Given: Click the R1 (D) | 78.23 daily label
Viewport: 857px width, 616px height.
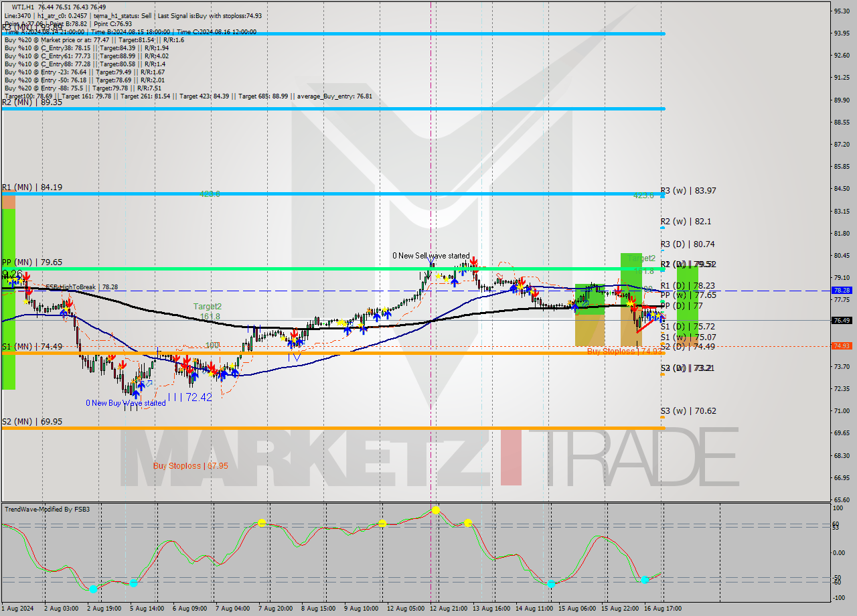Looking at the screenshot, I should (688, 285).
